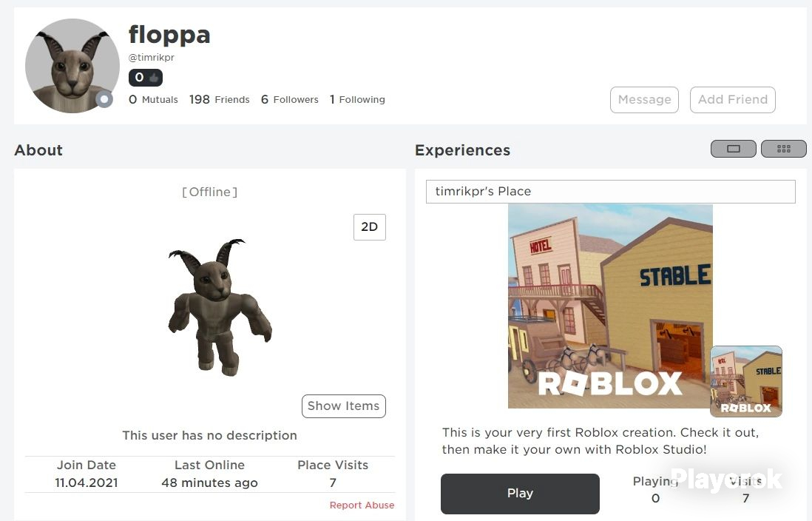812x521 pixels.
Task: Open timrikpr's Place title bar
Action: (x=611, y=191)
